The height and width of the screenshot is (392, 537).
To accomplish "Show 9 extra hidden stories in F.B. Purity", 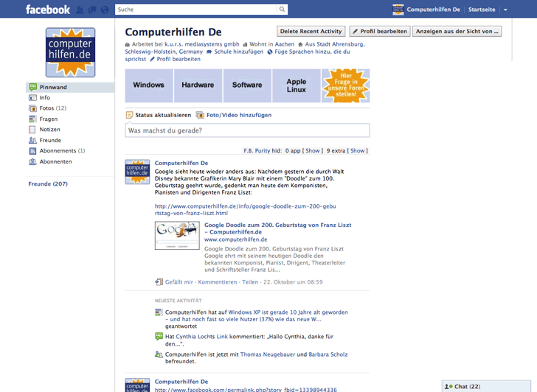I will click(357, 150).
